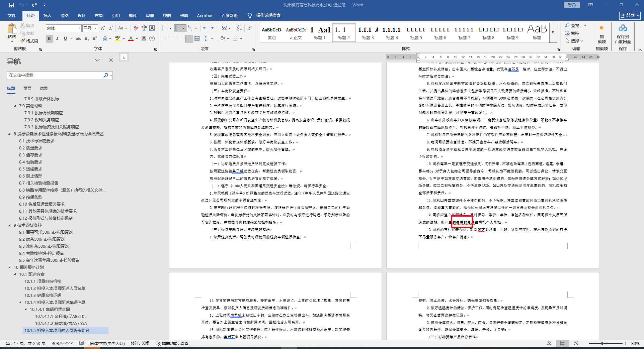Click the 修订: 关闭 track changes status
The image size is (644, 349).
[140, 343]
